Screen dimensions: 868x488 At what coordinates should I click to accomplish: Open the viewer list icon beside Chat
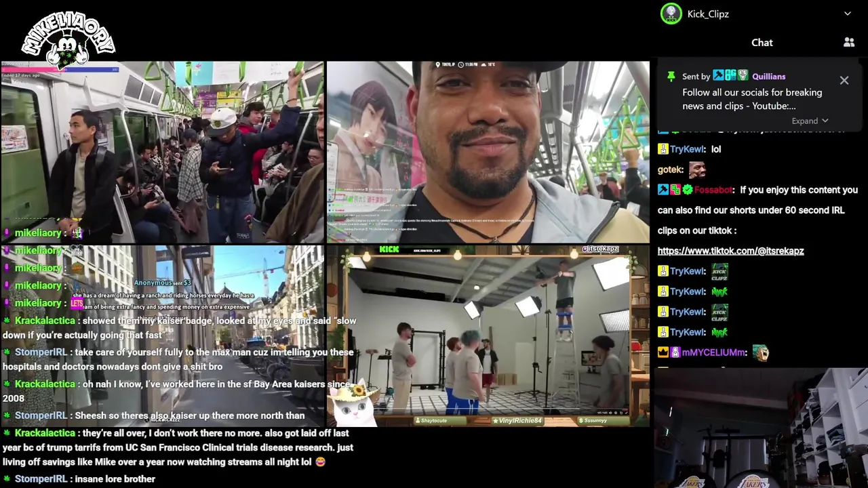[x=849, y=42]
